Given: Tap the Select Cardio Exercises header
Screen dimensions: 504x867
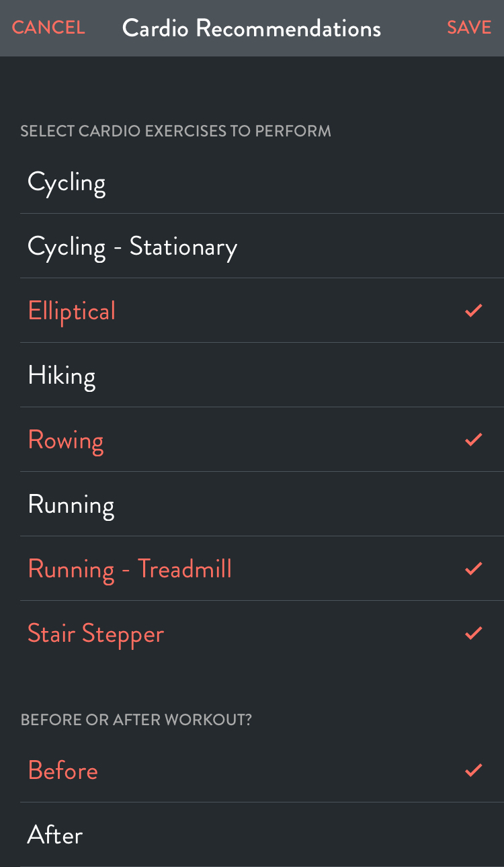Looking at the screenshot, I should [x=175, y=131].
